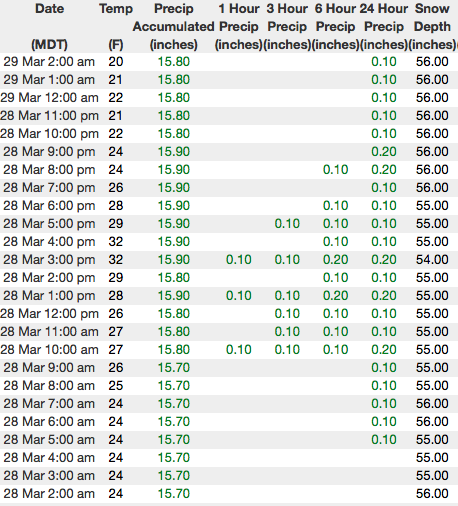Viewport: 458px width, 506px height.
Task: Click temperature 32 in 28 Mar 4:00 pm row
Action: tap(116, 242)
